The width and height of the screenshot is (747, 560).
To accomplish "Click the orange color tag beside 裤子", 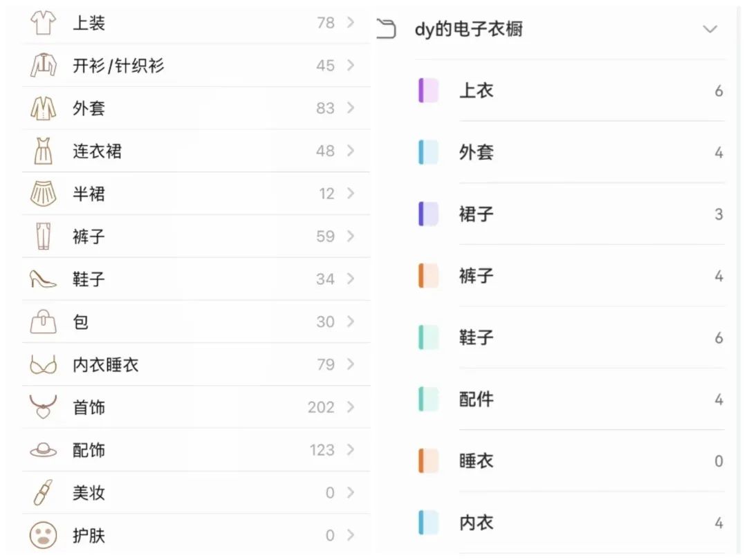I will [428, 276].
